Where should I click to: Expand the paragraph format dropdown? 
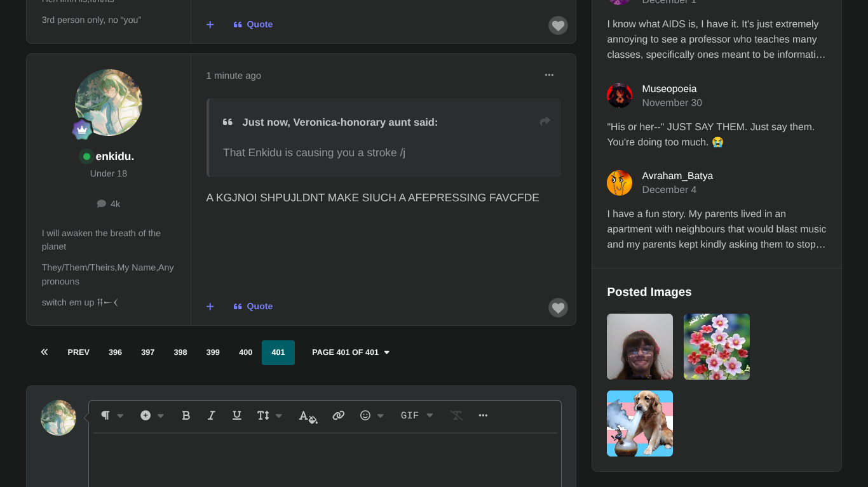tap(112, 415)
